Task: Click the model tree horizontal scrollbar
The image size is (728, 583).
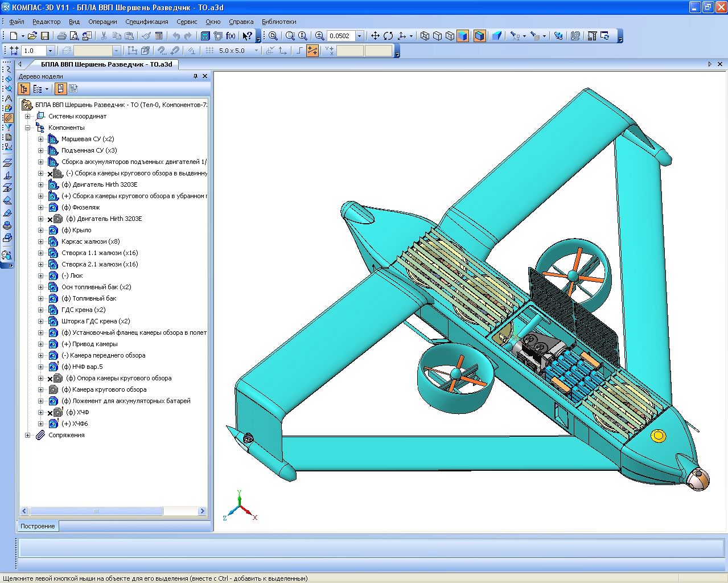Action: point(97,511)
